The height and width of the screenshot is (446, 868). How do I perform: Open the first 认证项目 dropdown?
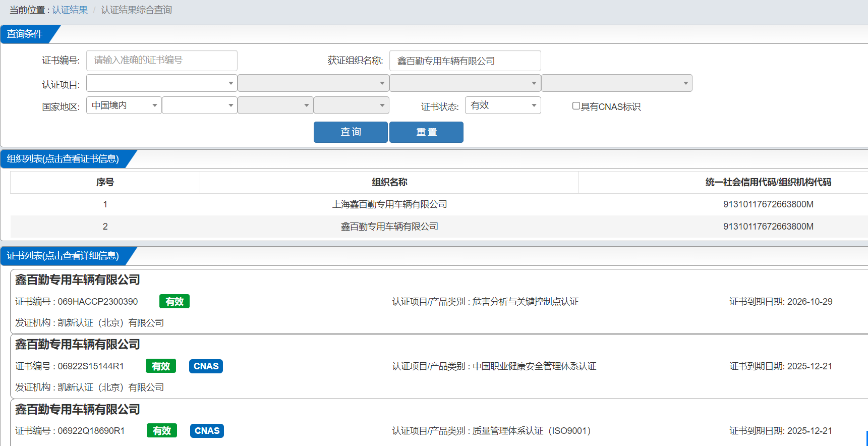point(162,83)
